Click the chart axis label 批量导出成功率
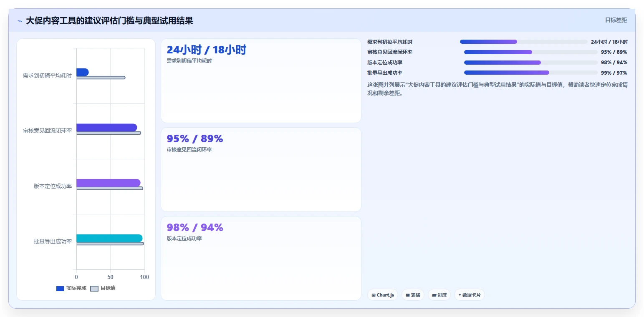This screenshot has height=317, width=644. [53, 242]
